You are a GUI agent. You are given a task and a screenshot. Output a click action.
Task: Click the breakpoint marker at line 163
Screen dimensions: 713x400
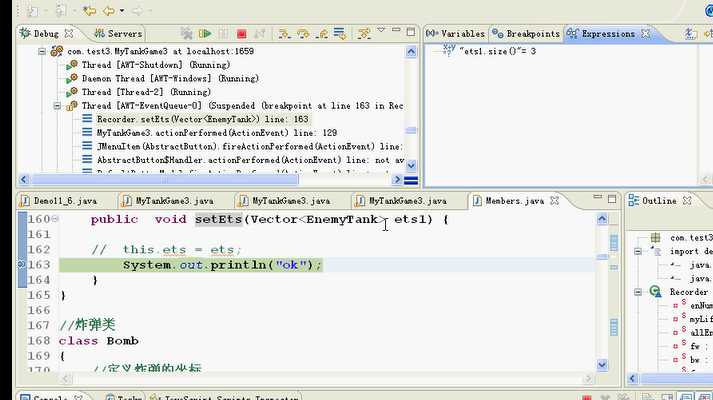[21, 265]
